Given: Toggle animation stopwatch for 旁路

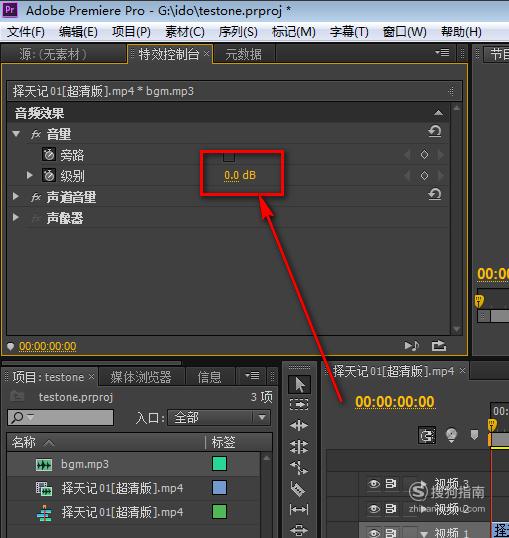Looking at the screenshot, I should tap(49, 155).
